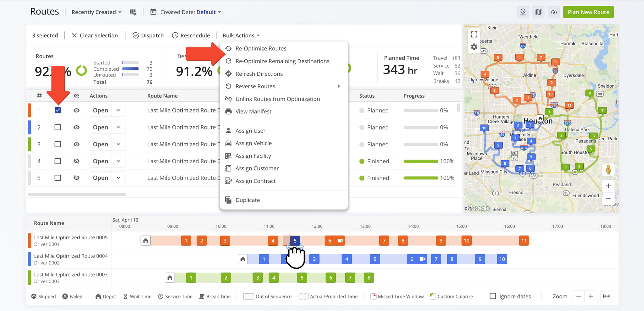This screenshot has width=644, height=311.
Task: Open the time settings icon in top toolbar
Action: pos(523,12)
